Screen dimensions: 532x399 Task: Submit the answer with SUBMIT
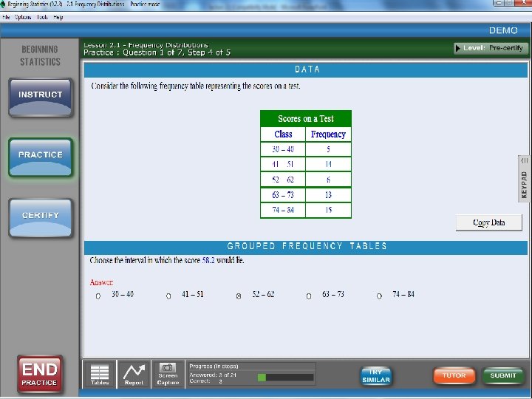[503, 375]
